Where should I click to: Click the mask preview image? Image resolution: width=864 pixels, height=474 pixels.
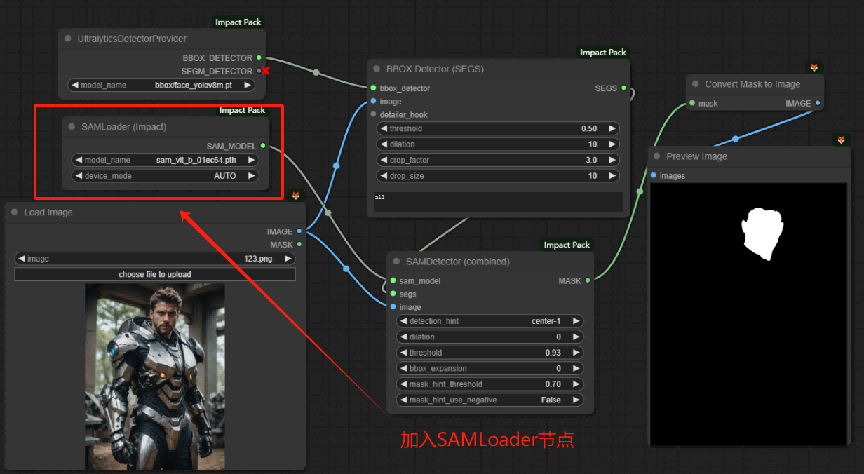(x=748, y=314)
